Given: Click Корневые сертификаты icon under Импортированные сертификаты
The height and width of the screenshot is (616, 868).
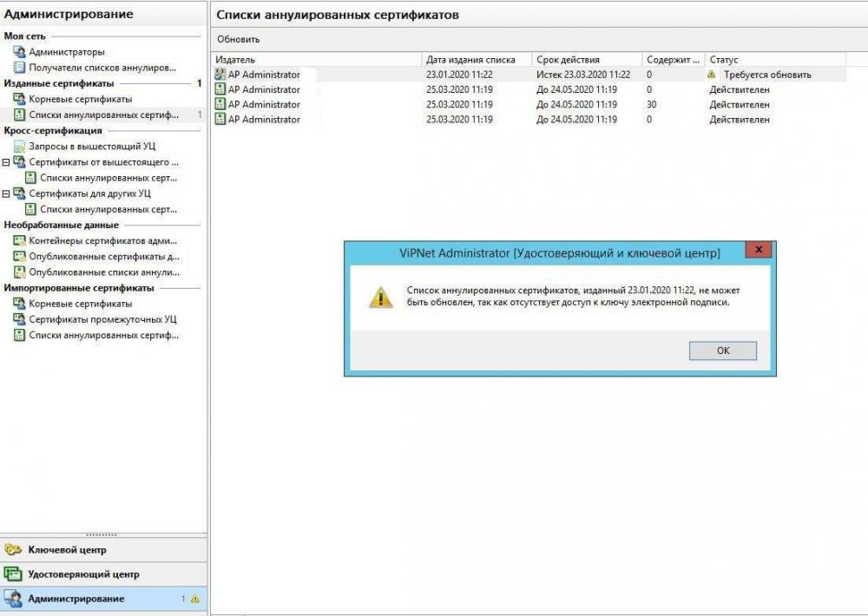Looking at the screenshot, I should (x=19, y=304).
